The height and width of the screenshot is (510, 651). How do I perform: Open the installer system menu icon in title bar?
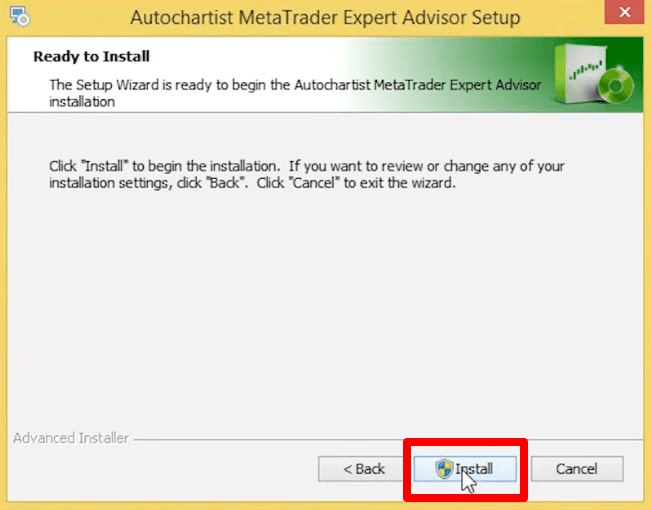coord(20,17)
